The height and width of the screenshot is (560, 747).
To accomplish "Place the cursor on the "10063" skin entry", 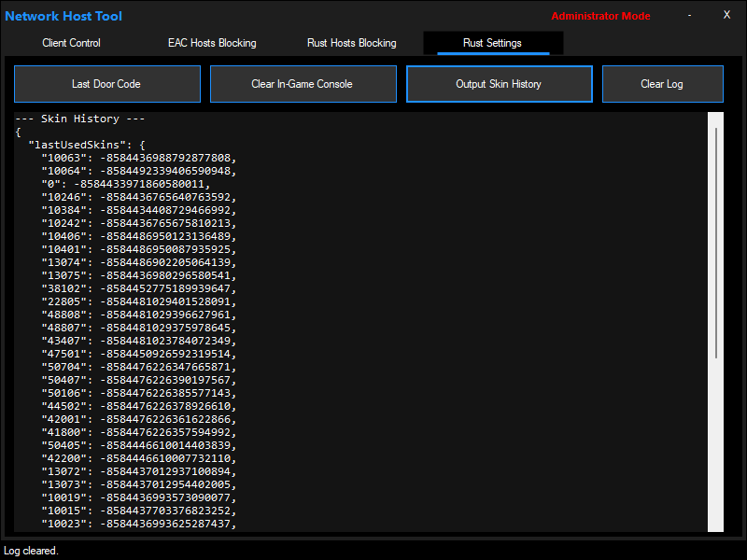I will pos(138,159).
